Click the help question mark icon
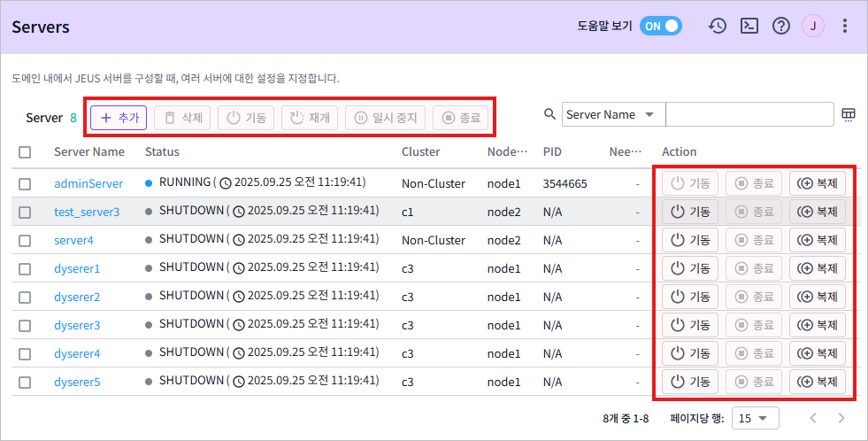 point(780,26)
